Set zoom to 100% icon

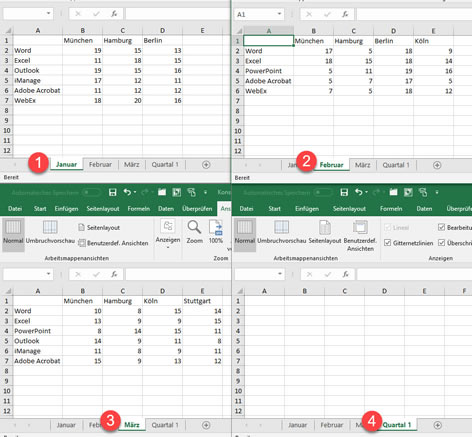(x=216, y=232)
